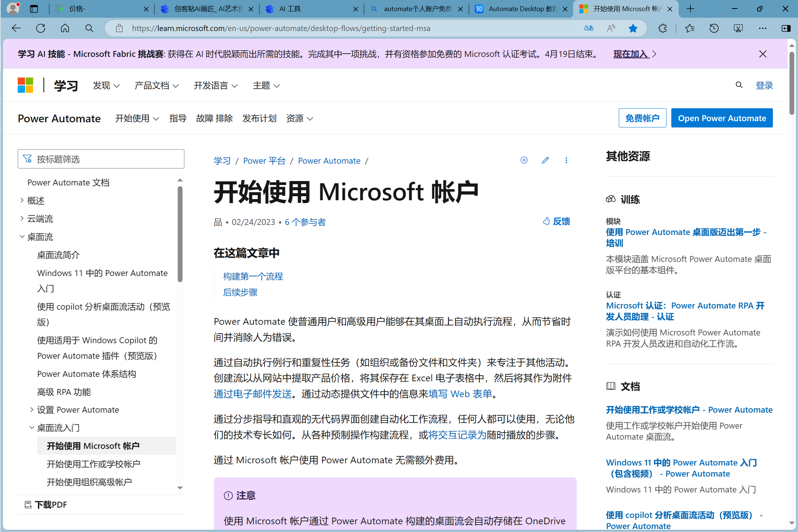Open a new browser tab
Screen dimensions: 798x532
click(690, 9)
